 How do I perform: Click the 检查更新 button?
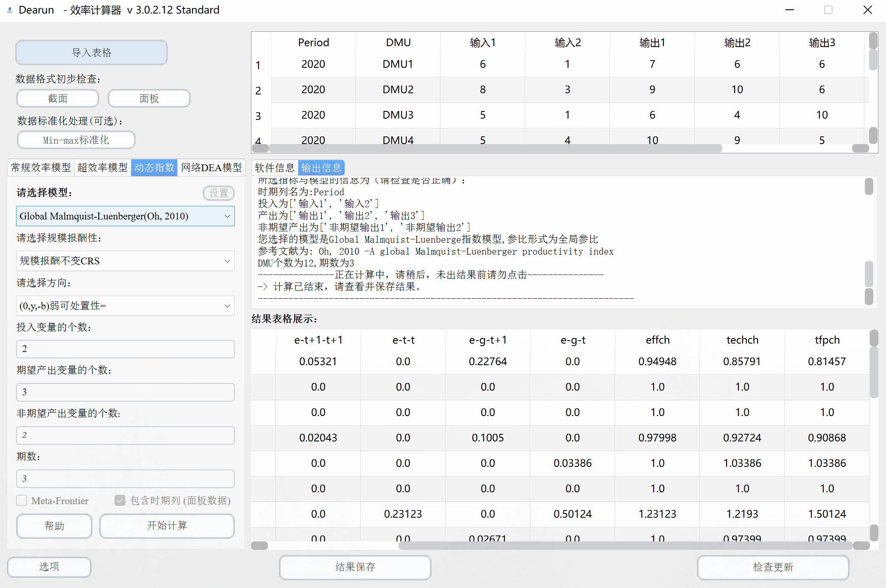pyautogui.click(x=772, y=567)
